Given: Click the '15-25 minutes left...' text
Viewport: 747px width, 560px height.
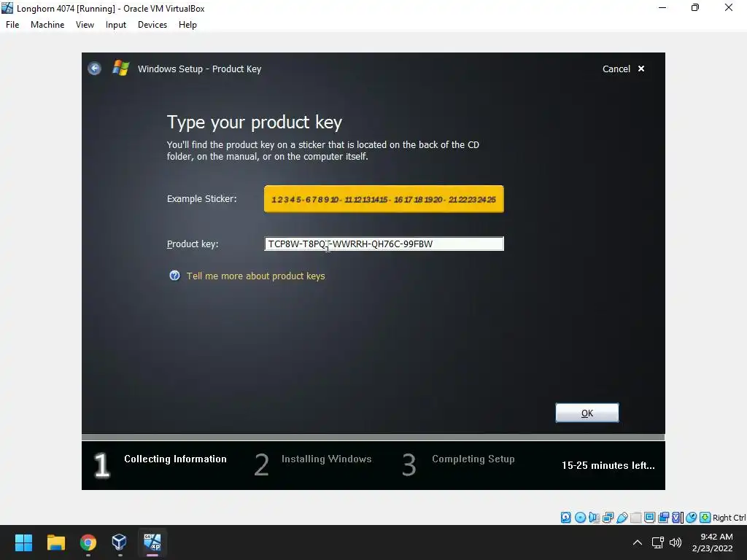Looking at the screenshot, I should pyautogui.click(x=608, y=465).
